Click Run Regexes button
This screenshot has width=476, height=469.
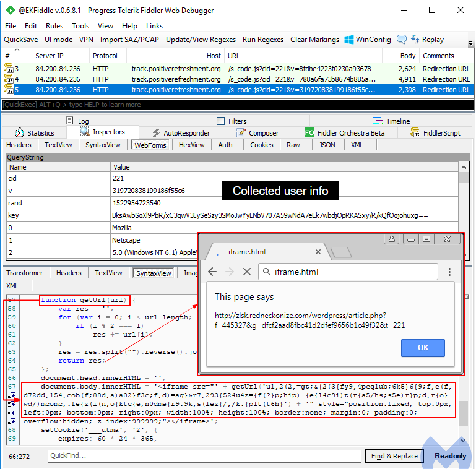(263, 40)
